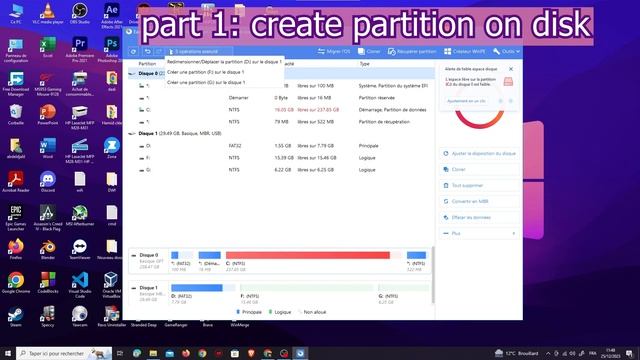The image size is (640, 360).
Task: Open the Récupérer partition tool
Action: pyautogui.click(x=412, y=51)
